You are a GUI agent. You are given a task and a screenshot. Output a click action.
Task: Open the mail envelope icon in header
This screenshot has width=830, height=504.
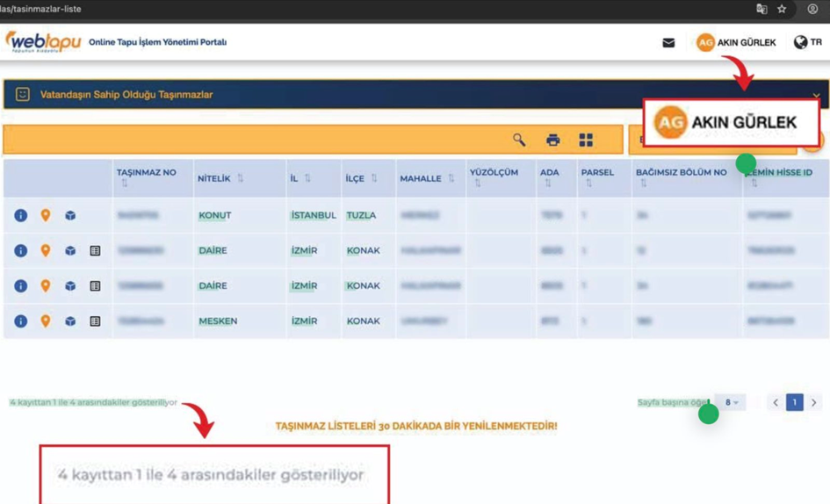(x=668, y=42)
